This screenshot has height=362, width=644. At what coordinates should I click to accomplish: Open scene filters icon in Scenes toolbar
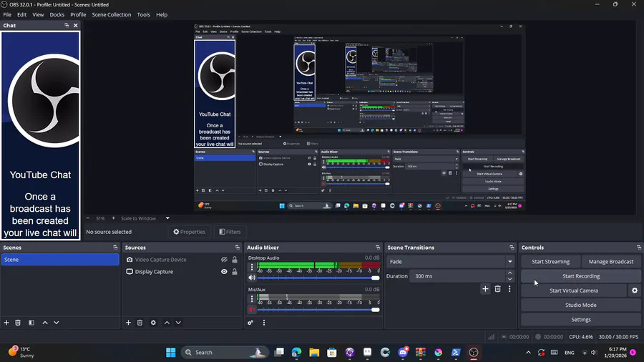(x=31, y=323)
